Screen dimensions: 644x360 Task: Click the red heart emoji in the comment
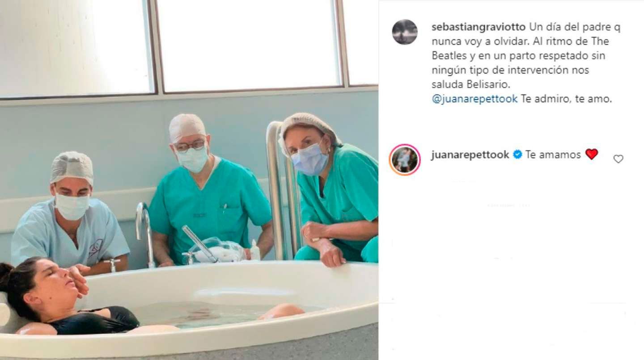(x=591, y=154)
